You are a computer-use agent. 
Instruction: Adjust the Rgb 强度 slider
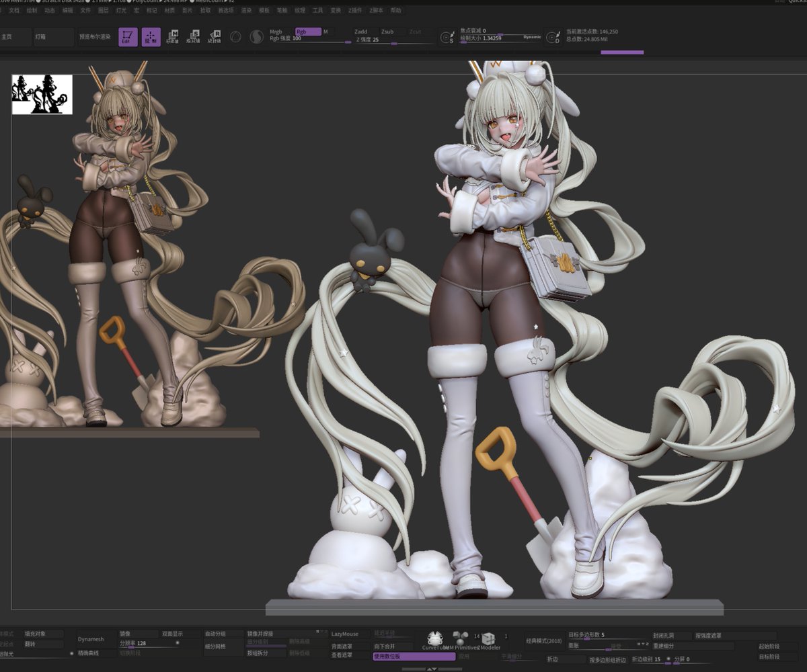click(310, 40)
